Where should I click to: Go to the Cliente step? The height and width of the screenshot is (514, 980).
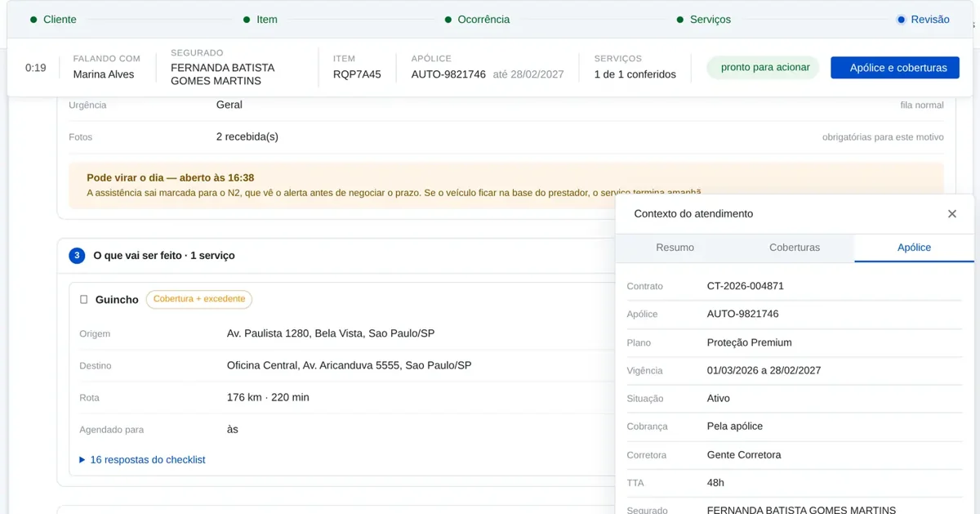coord(53,20)
